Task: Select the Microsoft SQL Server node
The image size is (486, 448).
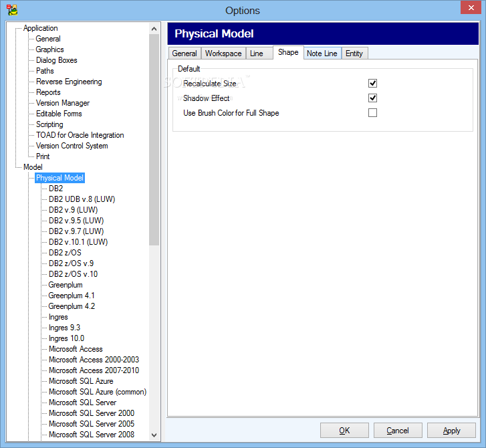Action: tap(82, 403)
